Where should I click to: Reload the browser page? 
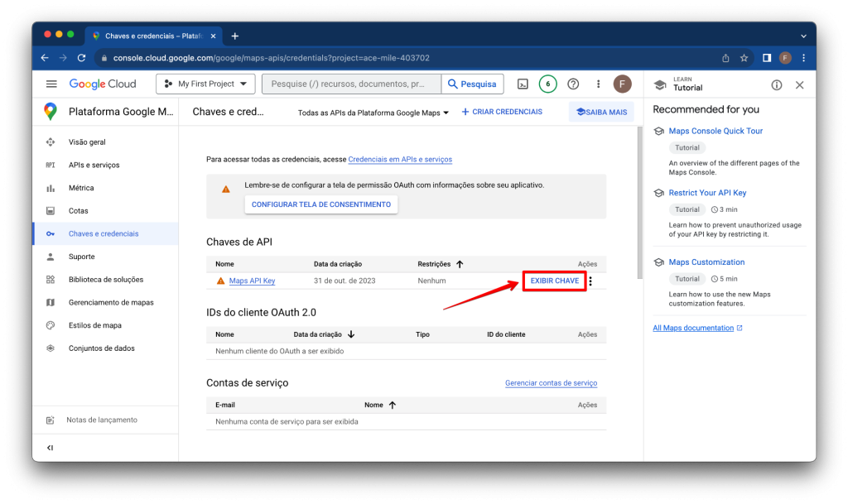click(82, 58)
